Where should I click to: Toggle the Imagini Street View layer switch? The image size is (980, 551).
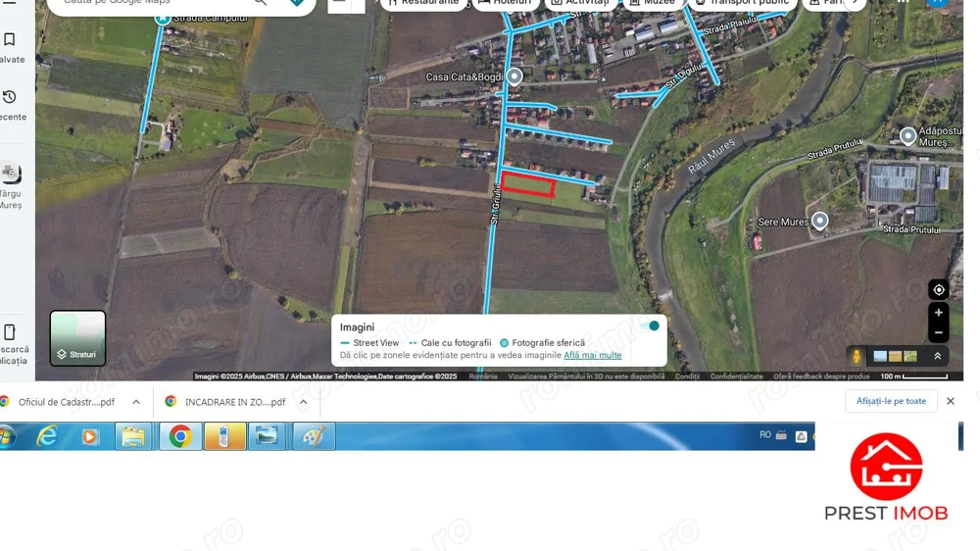[x=649, y=326]
